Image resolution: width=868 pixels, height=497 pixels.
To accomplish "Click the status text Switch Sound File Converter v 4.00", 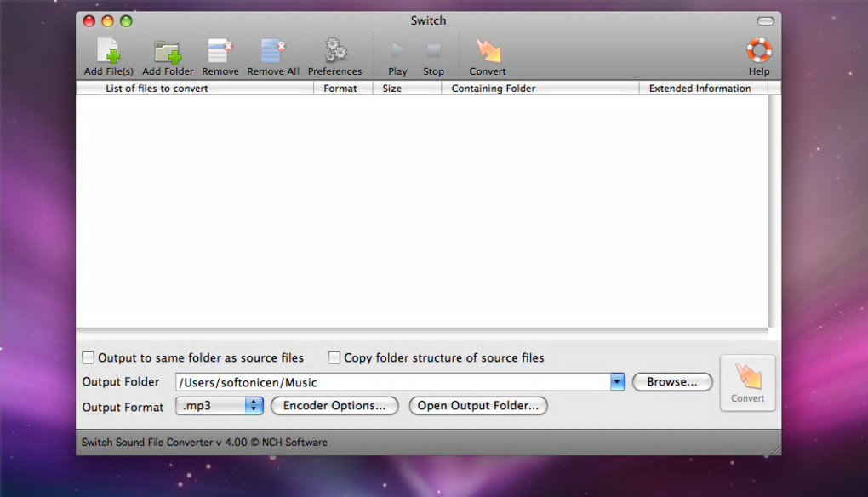I will (204, 443).
